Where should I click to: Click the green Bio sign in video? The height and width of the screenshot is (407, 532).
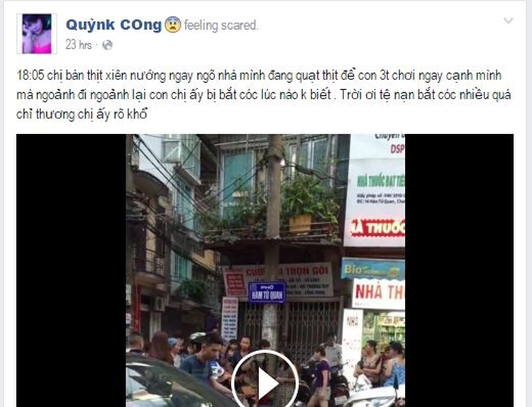coord(372,269)
